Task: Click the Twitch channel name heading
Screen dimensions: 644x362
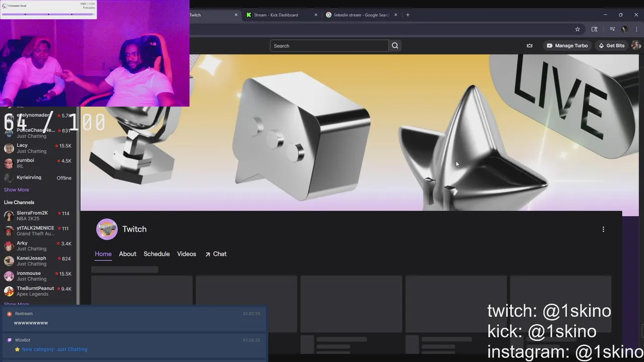Action: pyautogui.click(x=134, y=229)
